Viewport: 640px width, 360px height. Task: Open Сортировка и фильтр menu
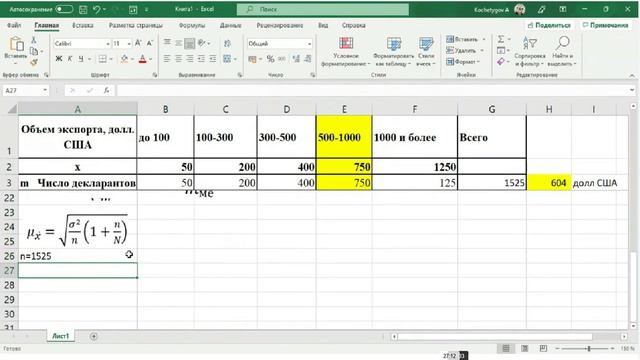[530, 51]
